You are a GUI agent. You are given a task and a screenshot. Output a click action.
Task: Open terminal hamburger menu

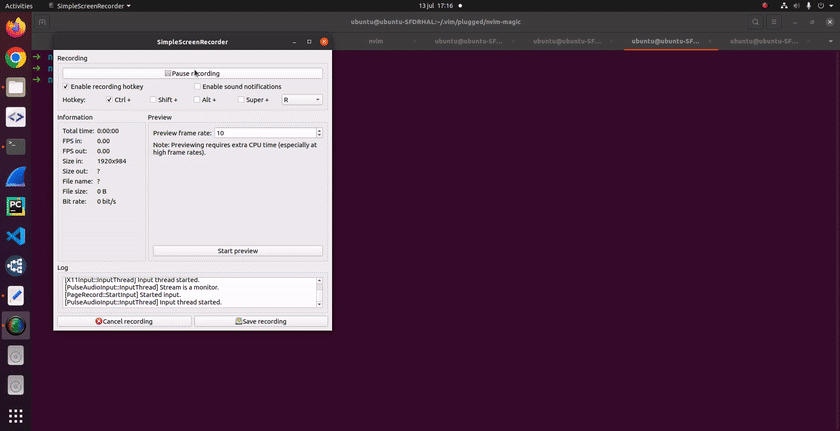pos(774,22)
